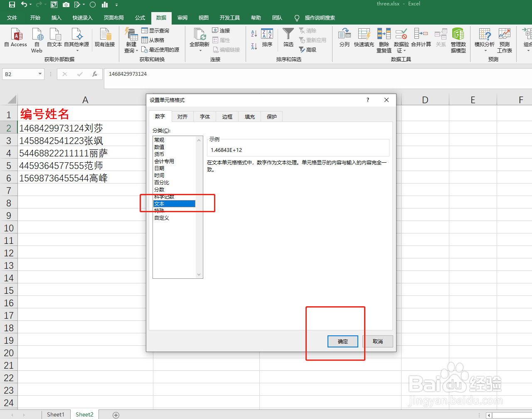Customize Quick Access Toolbar dropdown arrow

click(x=116, y=5)
